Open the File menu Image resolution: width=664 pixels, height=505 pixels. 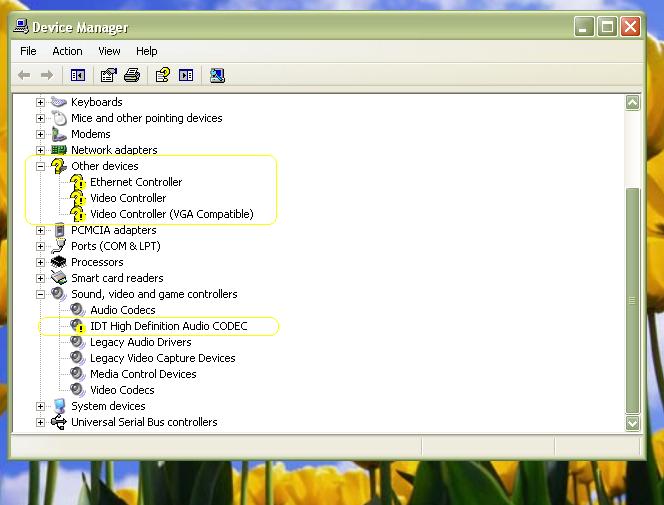(x=28, y=51)
